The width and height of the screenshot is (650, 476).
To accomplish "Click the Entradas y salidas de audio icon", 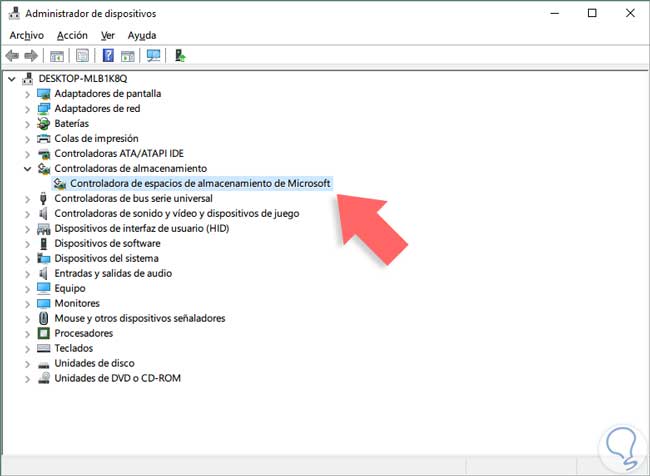I will click(x=44, y=273).
